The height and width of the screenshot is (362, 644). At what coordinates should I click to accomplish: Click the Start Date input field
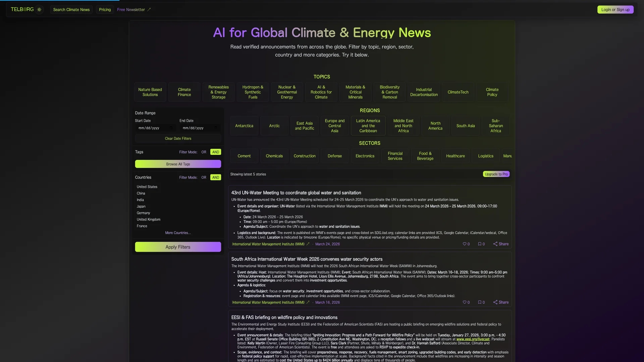tap(156, 128)
